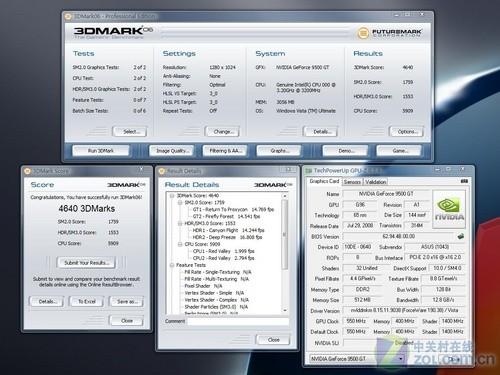Image resolution: width=500 pixels, height=375 pixels.
Task: Click the Release Date field Jul 29, 2008
Action: click(x=360, y=226)
